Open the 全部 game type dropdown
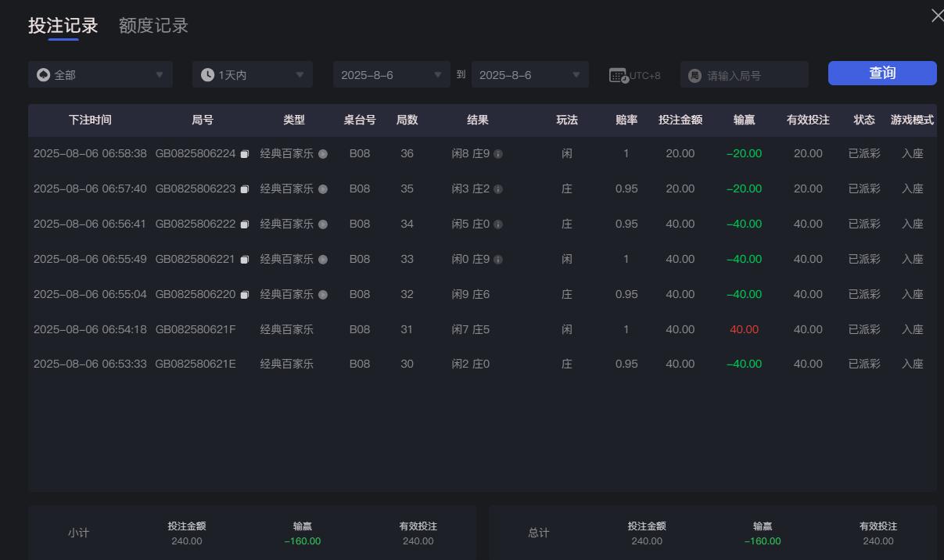This screenshot has height=560, width=944. 100,74
